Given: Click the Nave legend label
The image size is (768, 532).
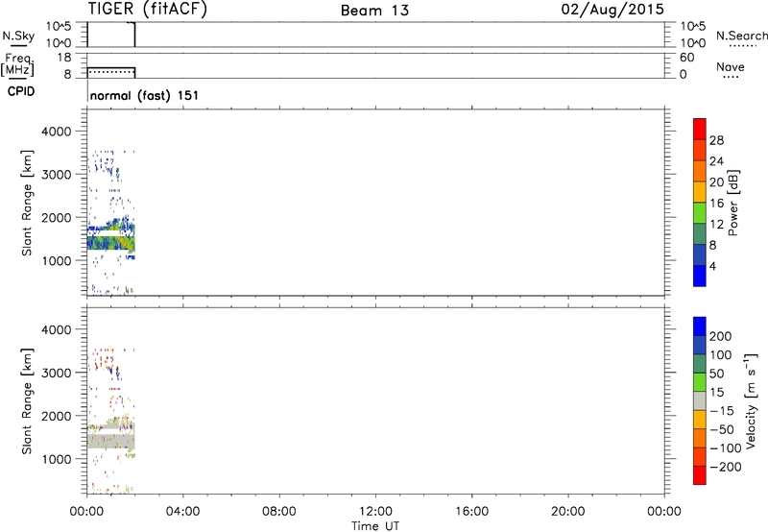Looking at the screenshot, I should click(731, 66).
